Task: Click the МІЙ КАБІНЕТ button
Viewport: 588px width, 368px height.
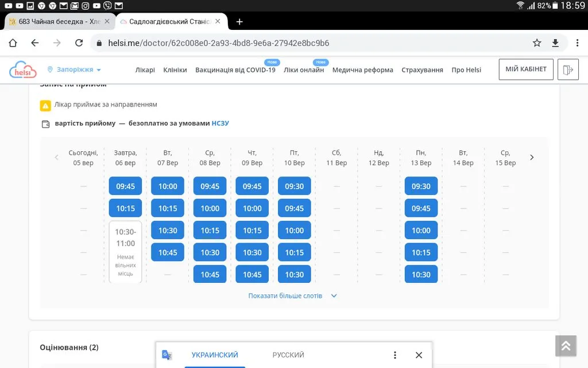Action: (526, 70)
